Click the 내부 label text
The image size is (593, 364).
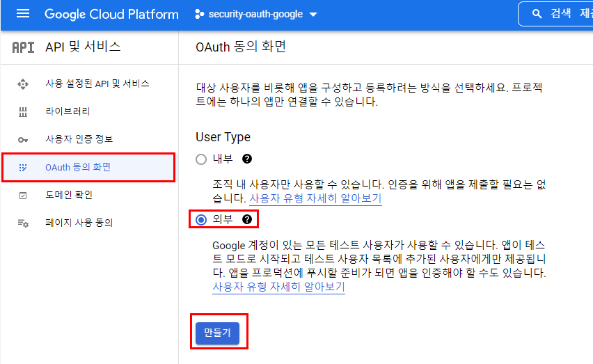click(223, 159)
